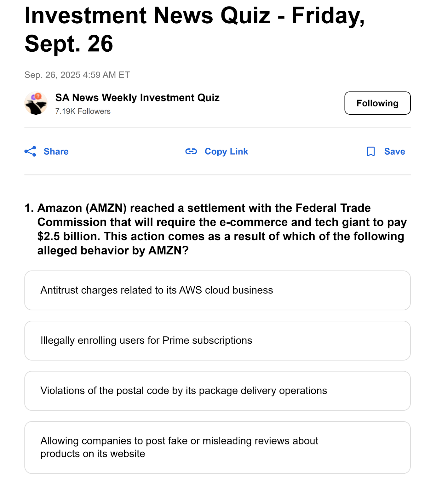Viewport: 436px width, 504px height.
Task: Click the 7.19K Followers count
Action: click(83, 112)
